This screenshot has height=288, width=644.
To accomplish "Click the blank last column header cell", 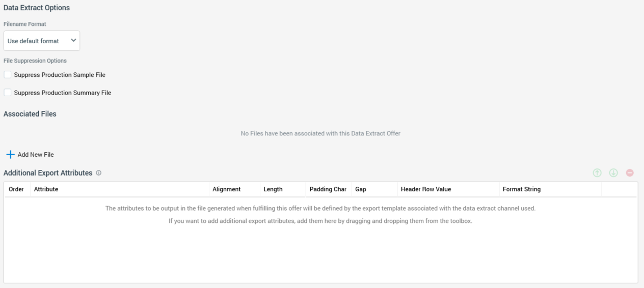I will coord(619,189).
